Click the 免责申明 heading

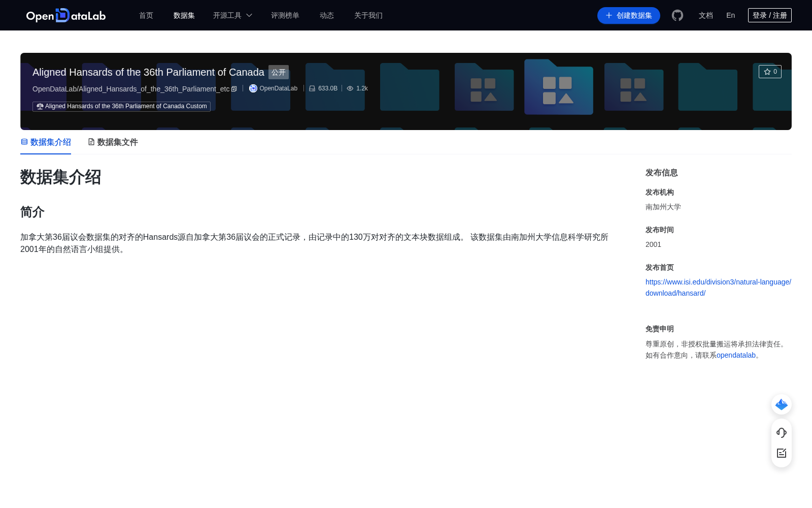pos(660,329)
